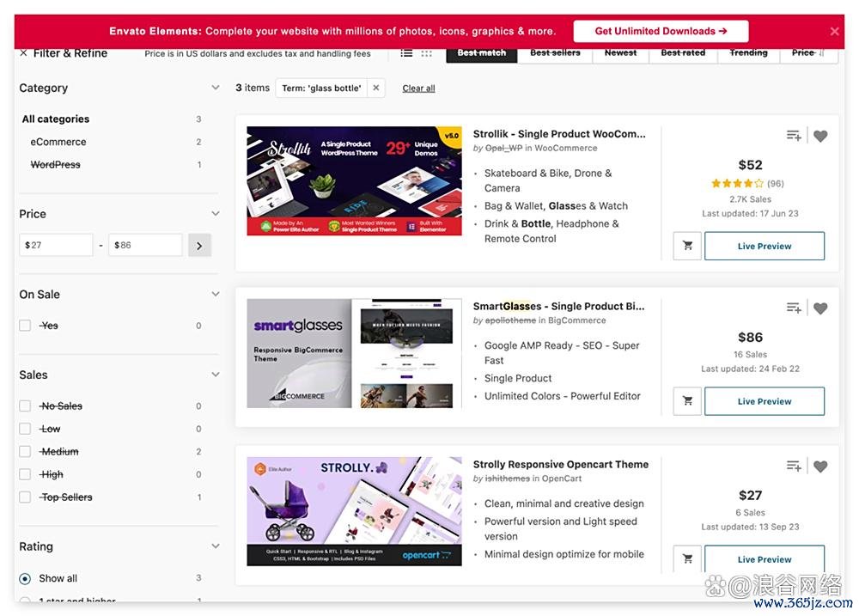Viewport: 859px width, 616px height.
Task: Close the Envato Elements promo banner
Action: [834, 32]
